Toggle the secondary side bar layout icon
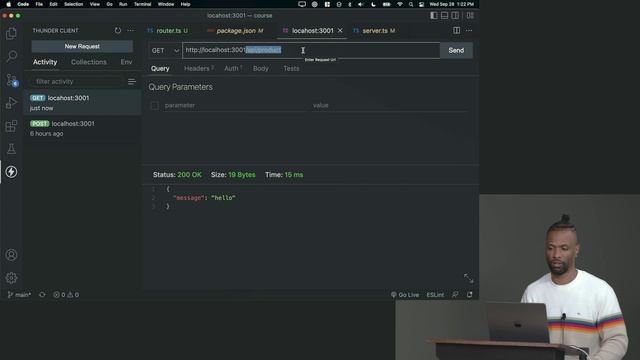This screenshot has height=360, width=640. 455,16
